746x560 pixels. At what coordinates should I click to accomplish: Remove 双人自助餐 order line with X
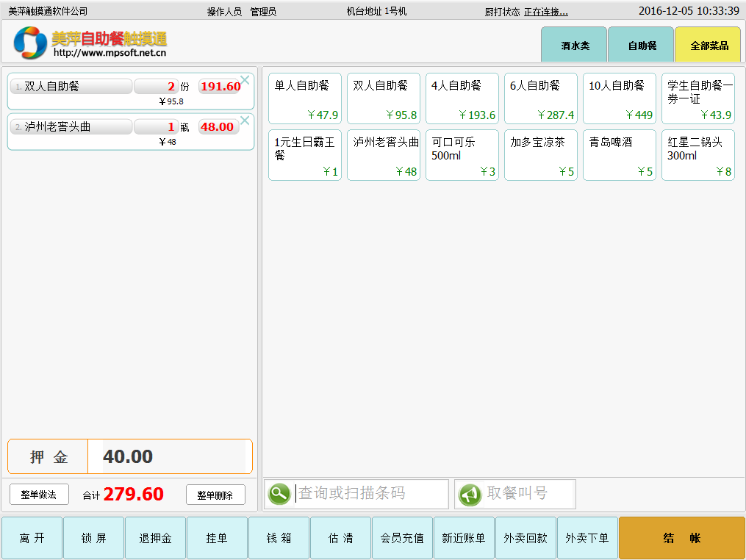[245, 79]
